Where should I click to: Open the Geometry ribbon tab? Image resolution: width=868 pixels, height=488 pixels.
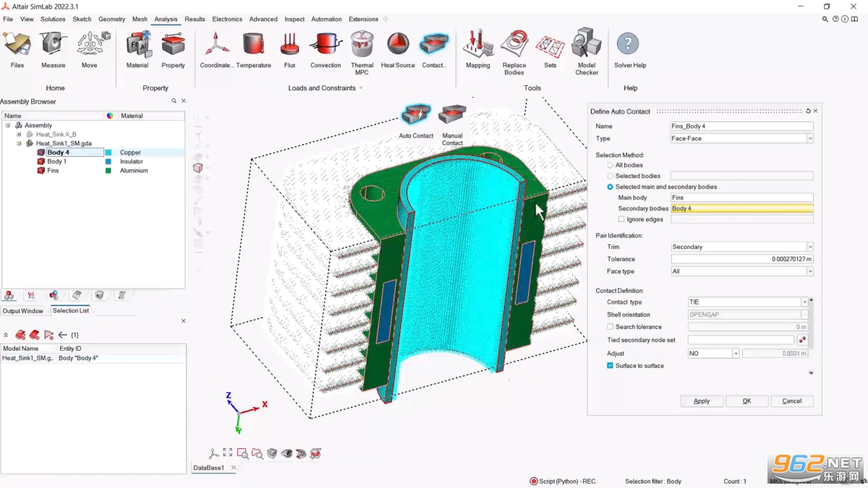tap(111, 20)
